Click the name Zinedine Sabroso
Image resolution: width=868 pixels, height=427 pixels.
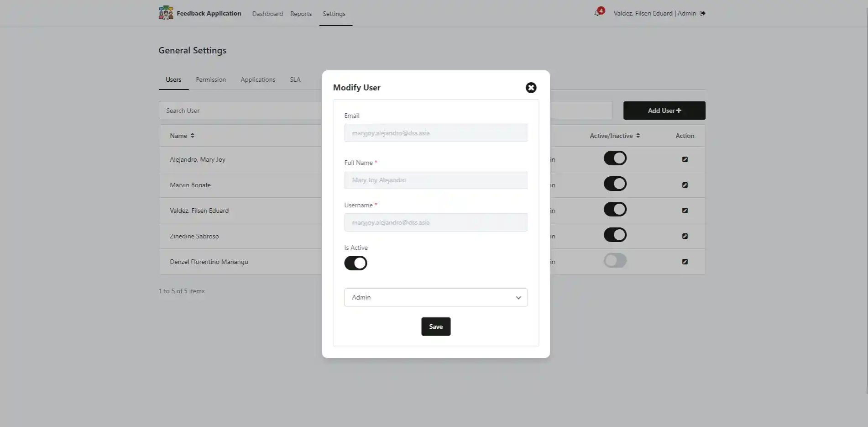click(194, 236)
